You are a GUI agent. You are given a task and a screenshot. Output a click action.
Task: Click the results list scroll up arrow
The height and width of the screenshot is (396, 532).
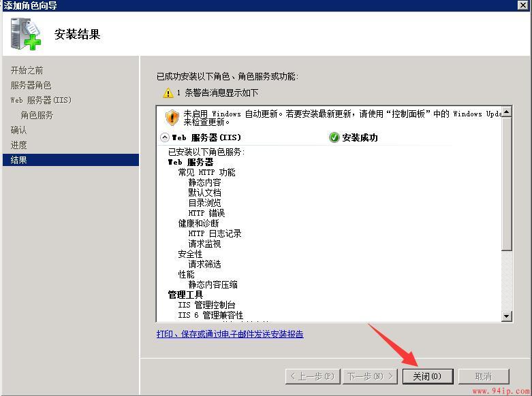(506, 112)
